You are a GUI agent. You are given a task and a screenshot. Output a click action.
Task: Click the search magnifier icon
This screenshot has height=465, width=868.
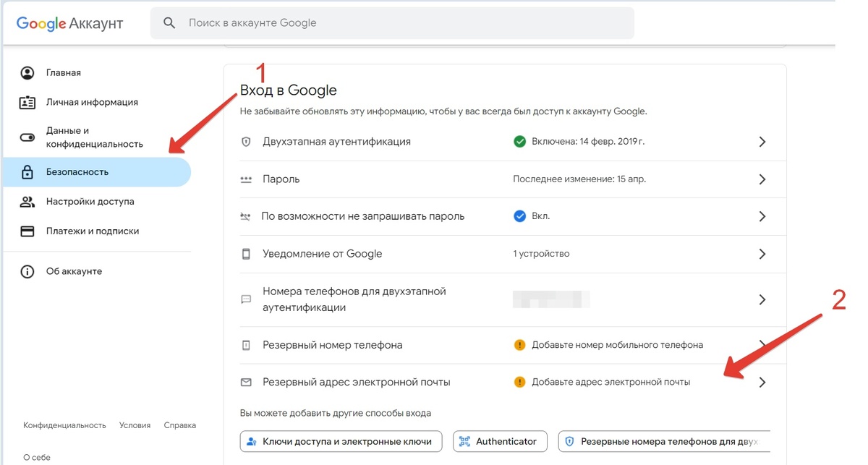click(169, 23)
